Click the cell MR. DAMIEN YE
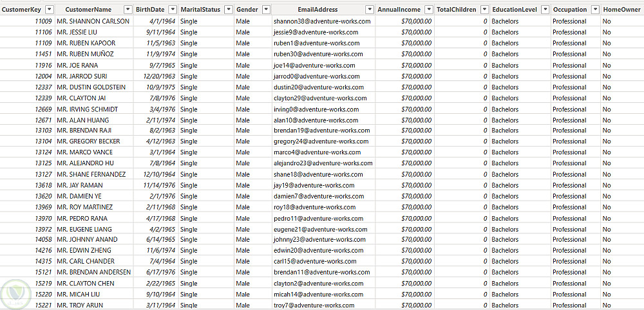 pos(95,196)
